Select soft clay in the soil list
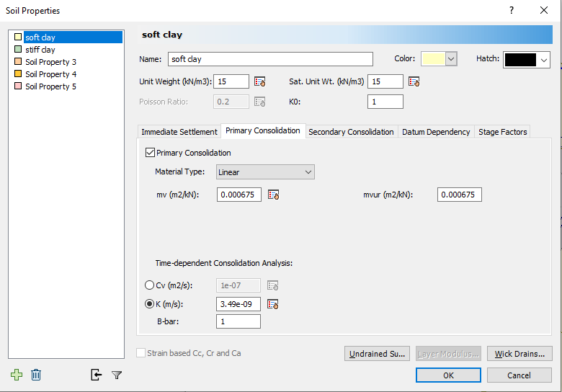The image size is (562, 392). tap(73, 37)
